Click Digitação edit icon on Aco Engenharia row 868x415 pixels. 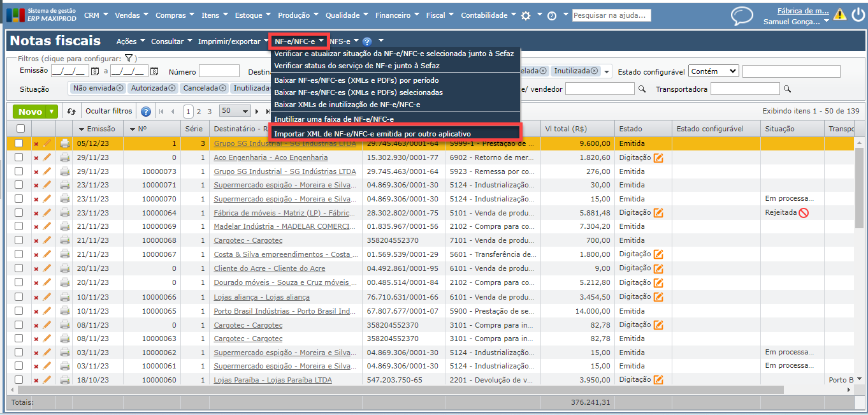[x=658, y=157]
